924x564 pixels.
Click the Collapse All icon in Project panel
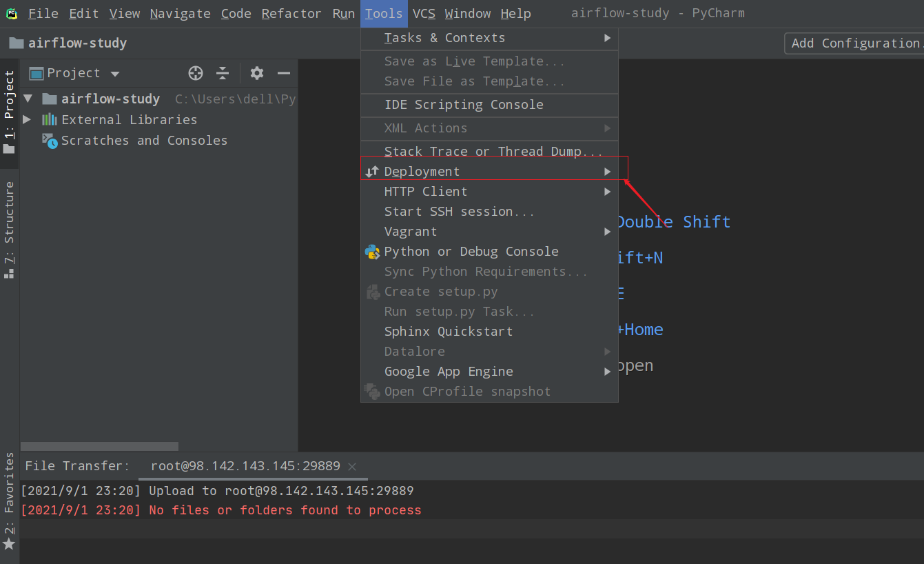click(223, 73)
